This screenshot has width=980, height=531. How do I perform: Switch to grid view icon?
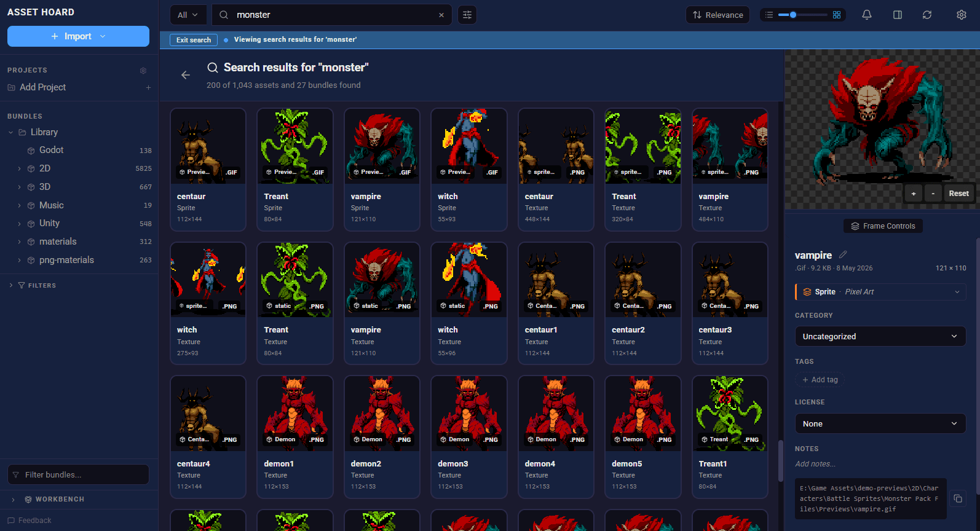tap(837, 15)
